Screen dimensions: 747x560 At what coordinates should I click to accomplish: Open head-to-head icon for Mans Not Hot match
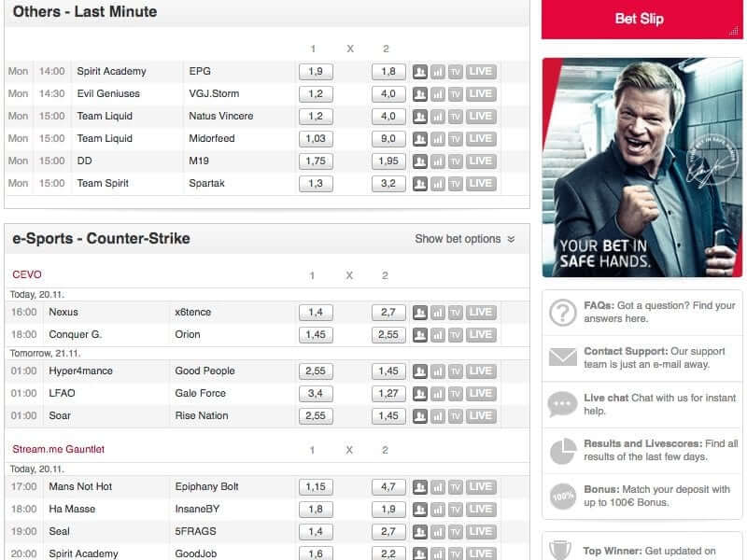pyautogui.click(x=419, y=486)
